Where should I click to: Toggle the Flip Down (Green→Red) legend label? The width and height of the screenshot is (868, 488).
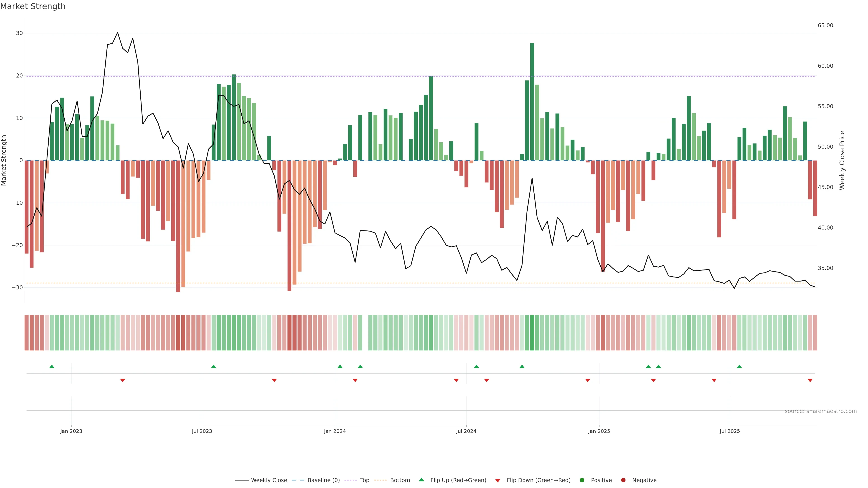point(538,480)
